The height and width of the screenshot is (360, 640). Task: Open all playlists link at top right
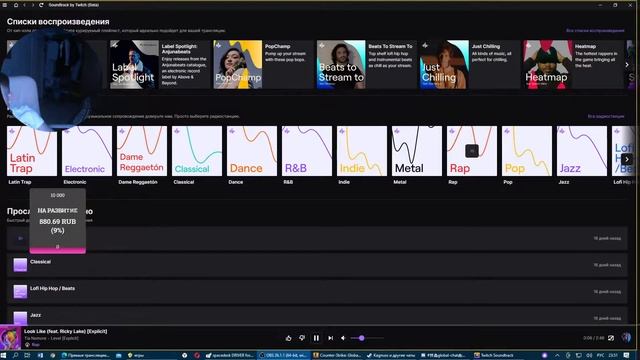(x=595, y=31)
